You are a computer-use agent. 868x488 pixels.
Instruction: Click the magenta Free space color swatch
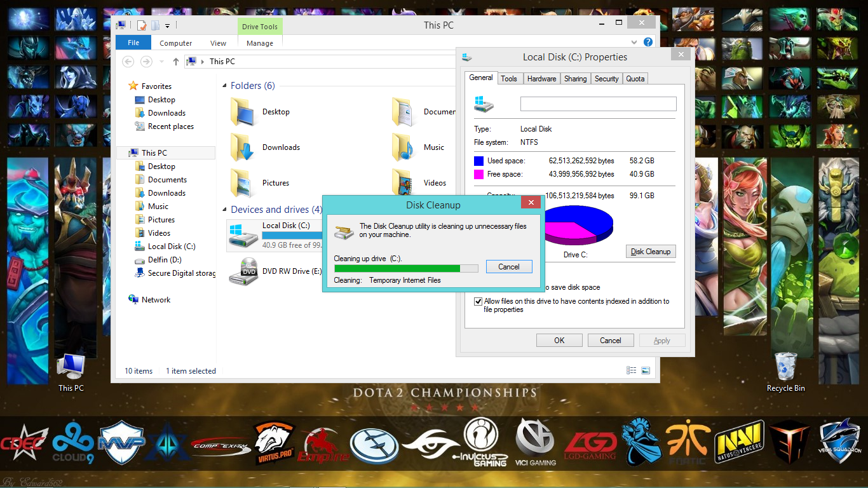478,174
